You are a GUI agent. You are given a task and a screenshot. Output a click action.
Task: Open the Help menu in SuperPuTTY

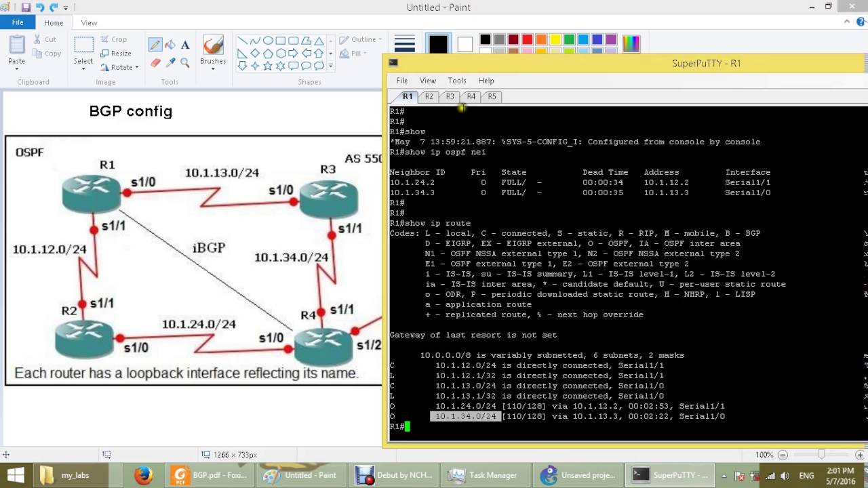pos(486,81)
